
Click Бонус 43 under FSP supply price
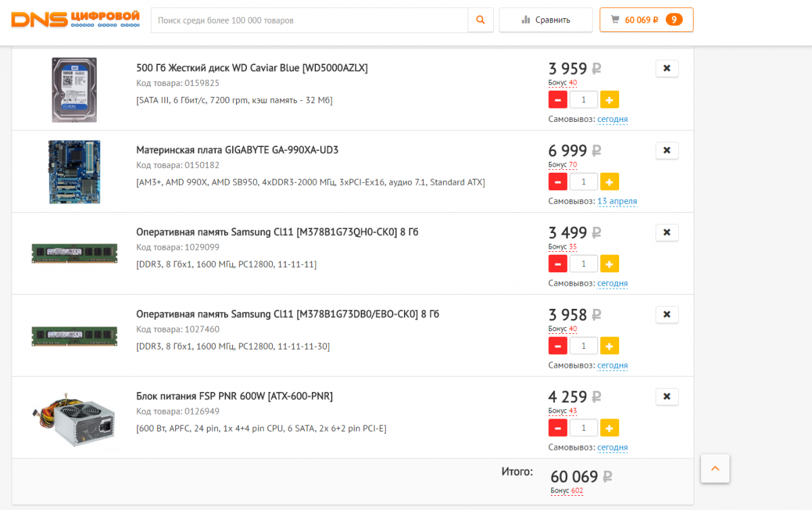tap(562, 410)
